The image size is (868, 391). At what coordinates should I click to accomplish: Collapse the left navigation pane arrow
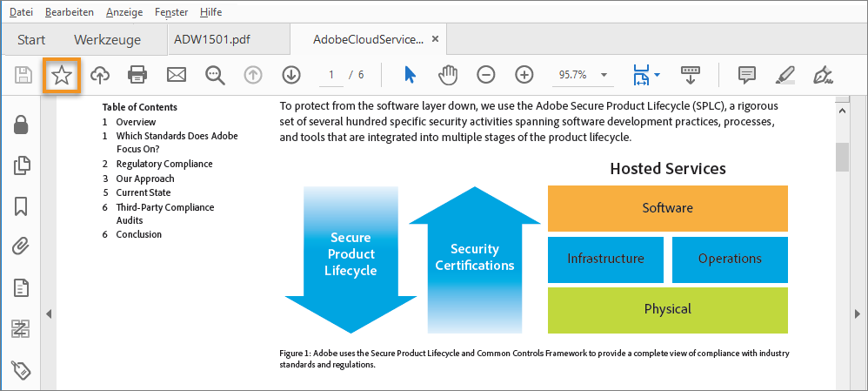click(x=49, y=314)
